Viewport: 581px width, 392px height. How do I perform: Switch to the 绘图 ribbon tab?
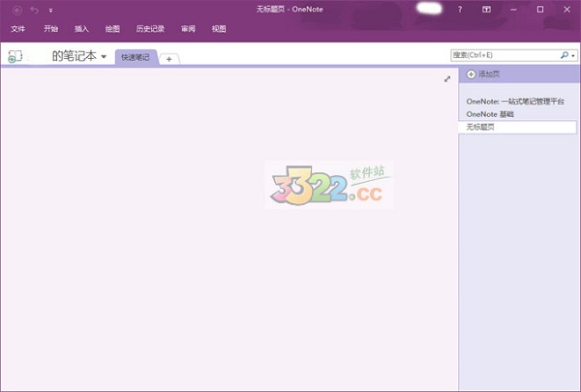coord(112,29)
